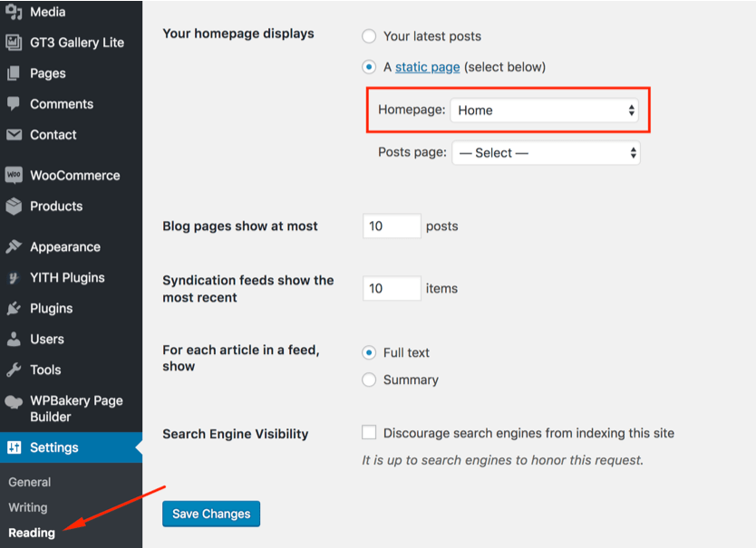The height and width of the screenshot is (548, 756).
Task: Click the Users person icon
Action: 14,339
